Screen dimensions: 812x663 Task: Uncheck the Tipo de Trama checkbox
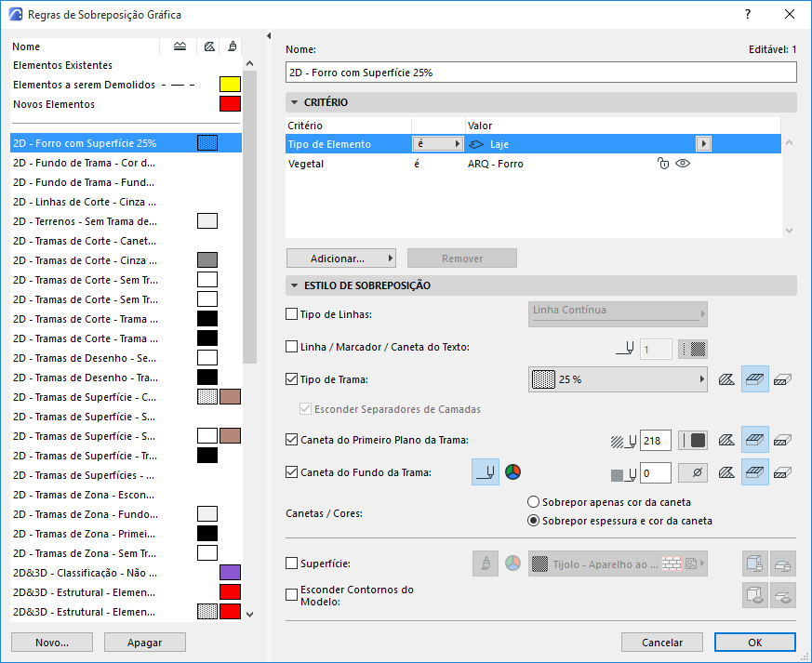coord(291,379)
